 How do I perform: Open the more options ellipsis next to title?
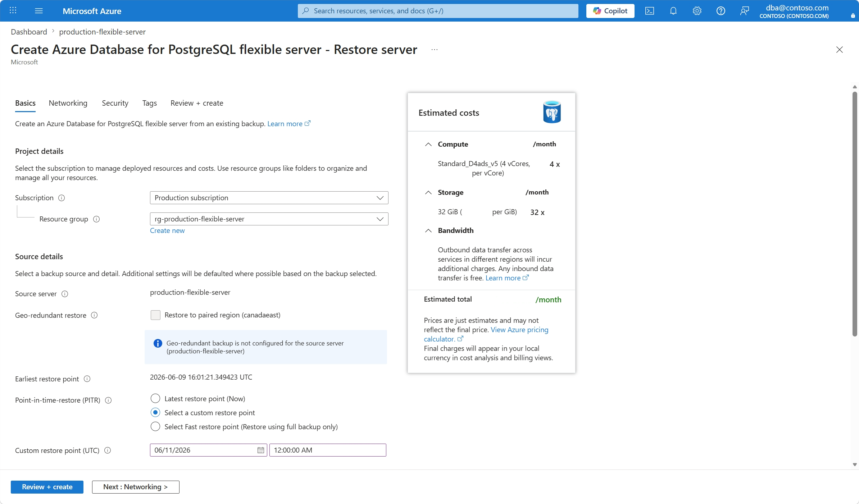[x=435, y=50]
